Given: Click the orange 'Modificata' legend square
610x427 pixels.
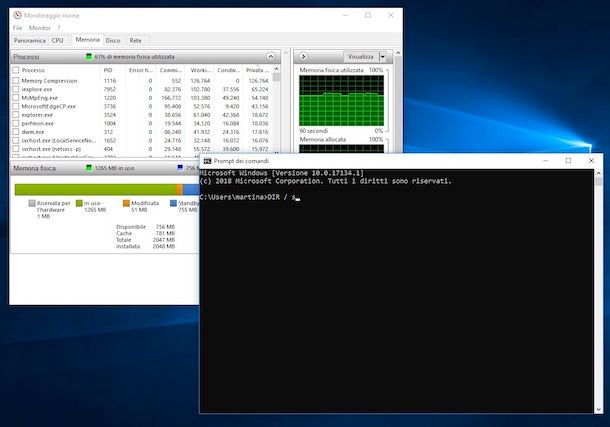Looking at the screenshot, I should coord(126,203).
